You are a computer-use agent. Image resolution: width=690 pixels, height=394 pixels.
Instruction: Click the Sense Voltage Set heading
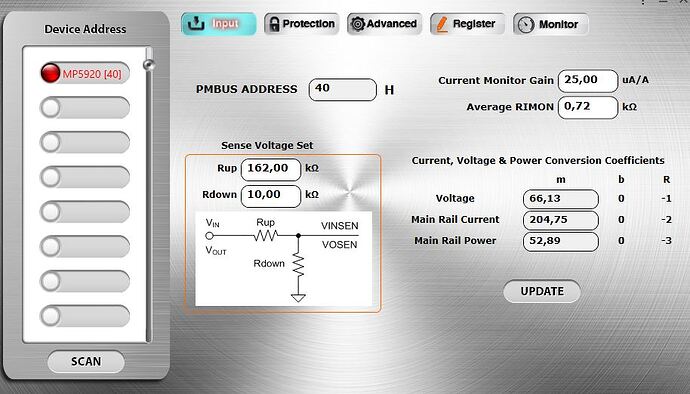267,145
